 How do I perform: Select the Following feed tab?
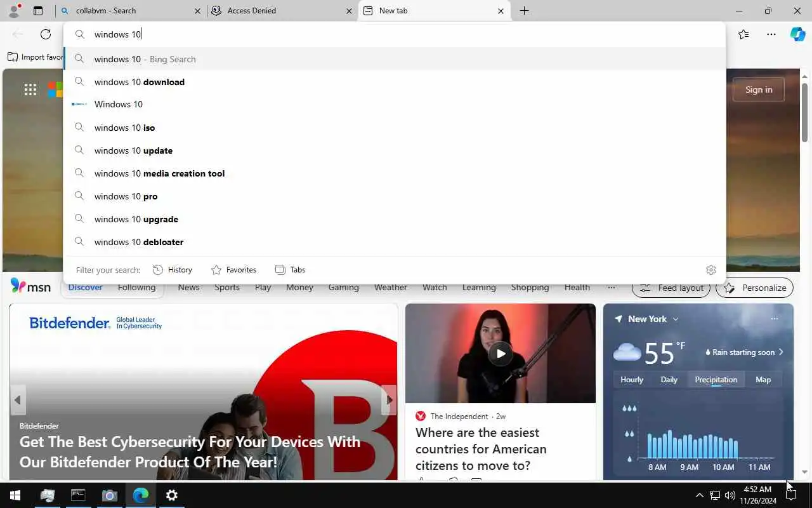click(136, 288)
